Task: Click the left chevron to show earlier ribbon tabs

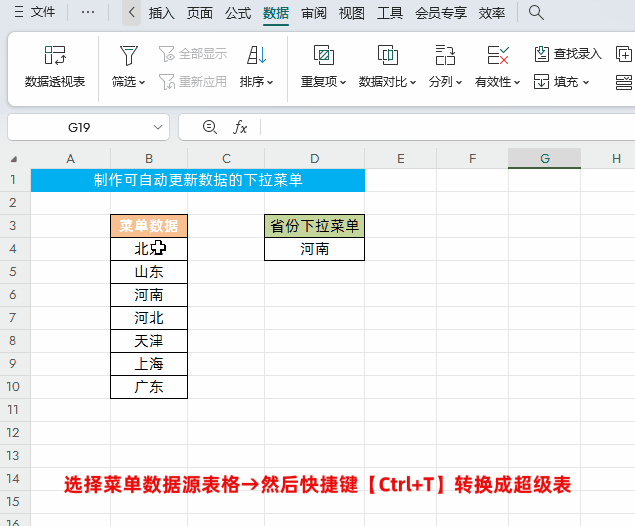Action: click(x=132, y=12)
